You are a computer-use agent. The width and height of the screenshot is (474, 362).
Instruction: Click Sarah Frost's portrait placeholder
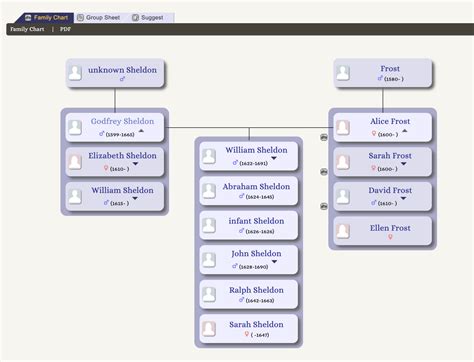343,162
